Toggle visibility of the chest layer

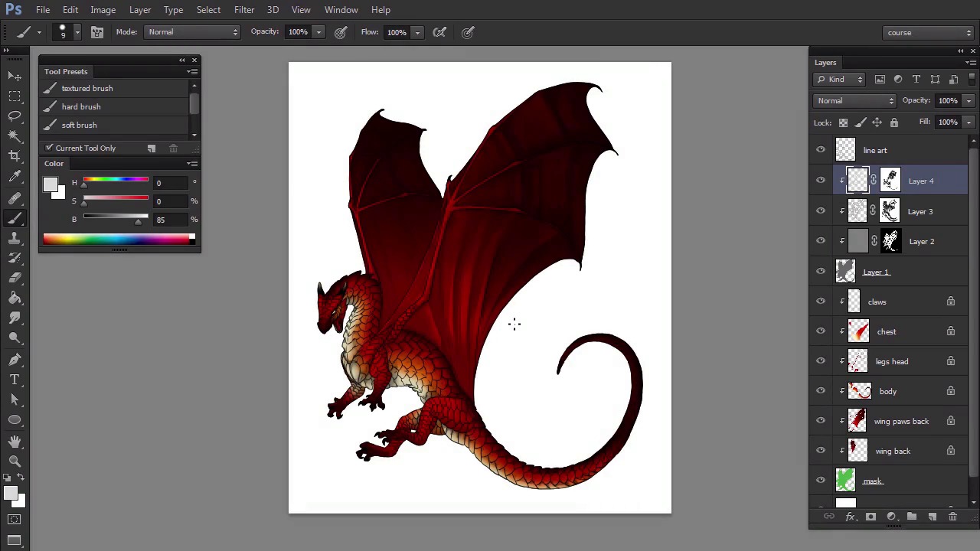(821, 331)
